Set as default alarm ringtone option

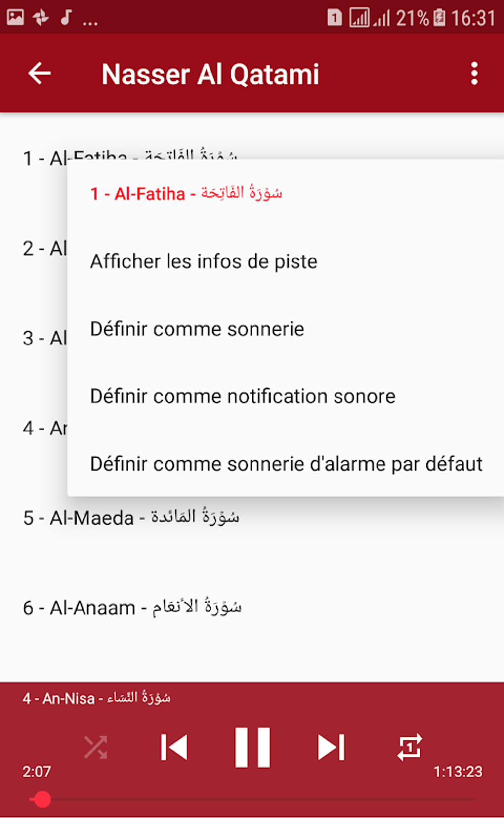286,464
